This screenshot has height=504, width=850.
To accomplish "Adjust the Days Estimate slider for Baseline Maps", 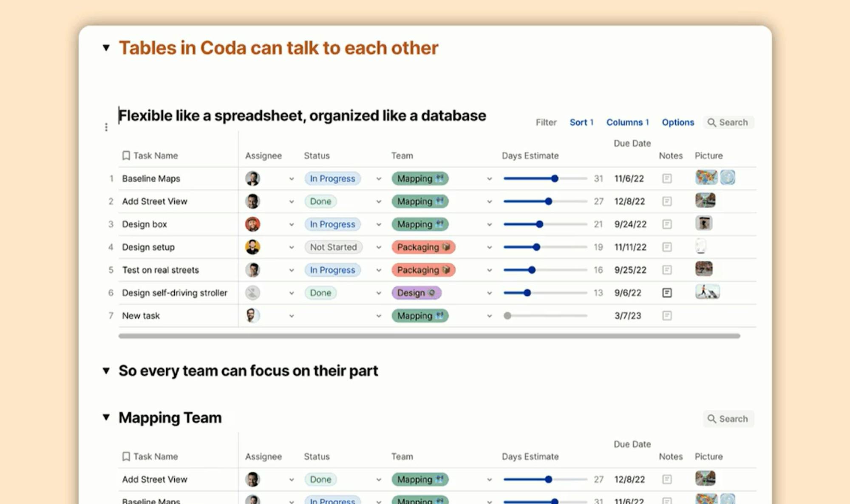I will tap(556, 178).
